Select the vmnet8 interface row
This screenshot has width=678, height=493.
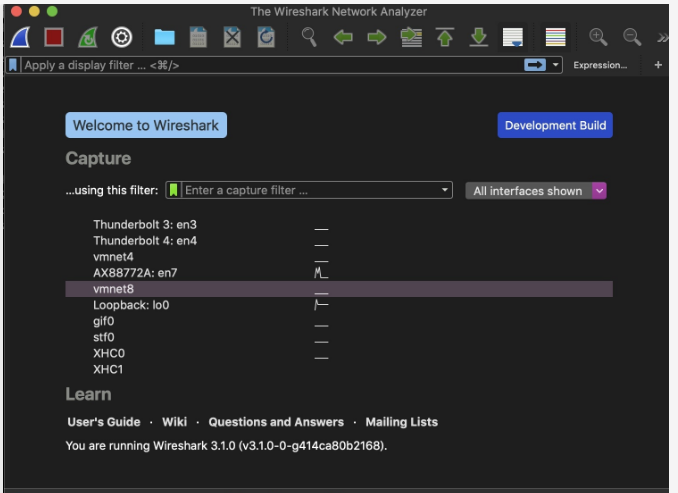[x=339, y=289]
